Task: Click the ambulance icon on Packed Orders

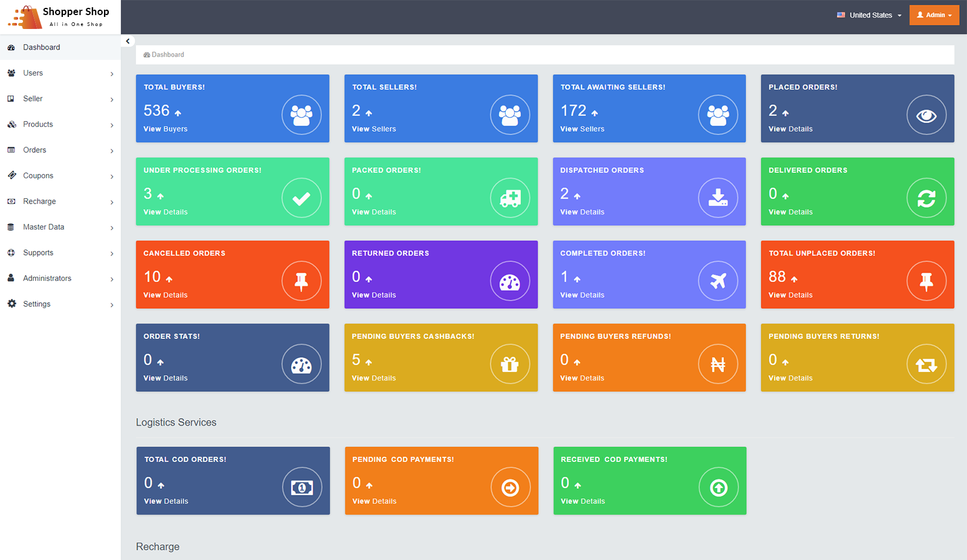Action: point(510,198)
